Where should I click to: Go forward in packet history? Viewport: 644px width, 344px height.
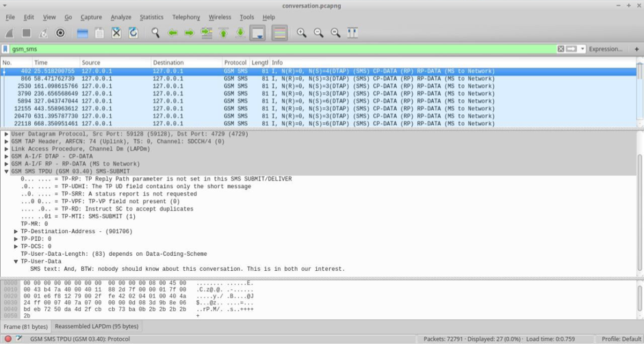[190, 34]
